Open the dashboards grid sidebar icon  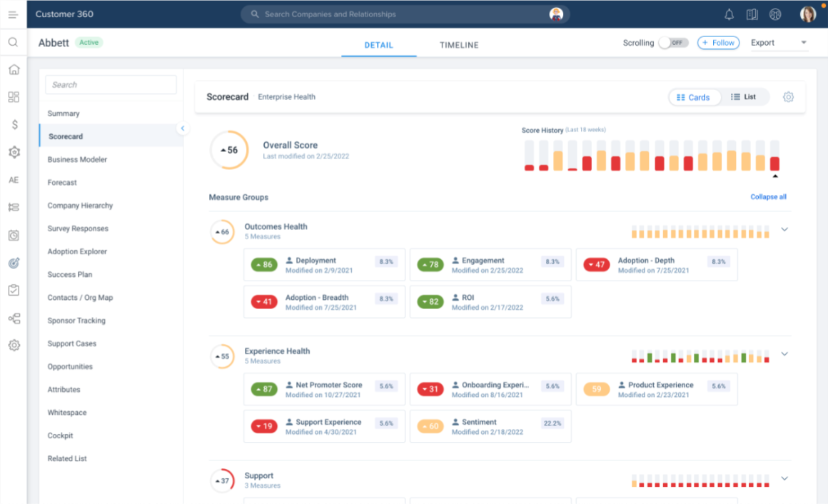14,97
